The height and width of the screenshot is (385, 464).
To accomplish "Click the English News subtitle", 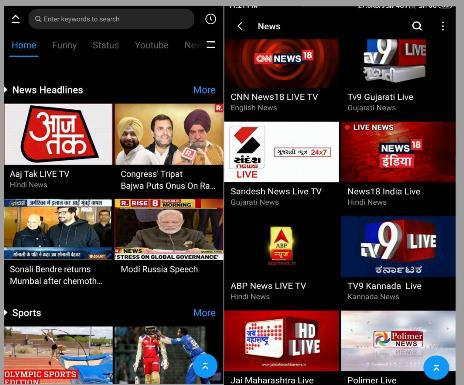I will 254,108.
